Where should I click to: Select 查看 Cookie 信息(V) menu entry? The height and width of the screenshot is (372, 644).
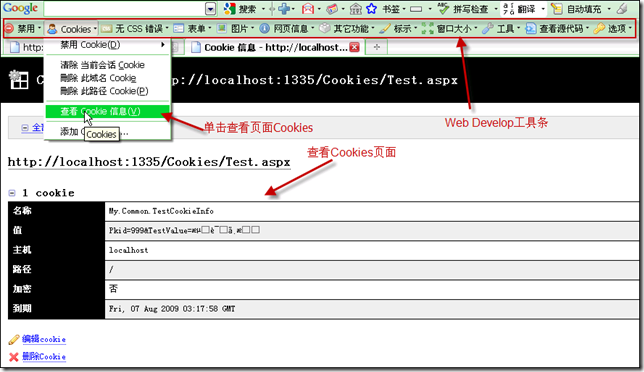pyautogui.click(x=107, y=111)
